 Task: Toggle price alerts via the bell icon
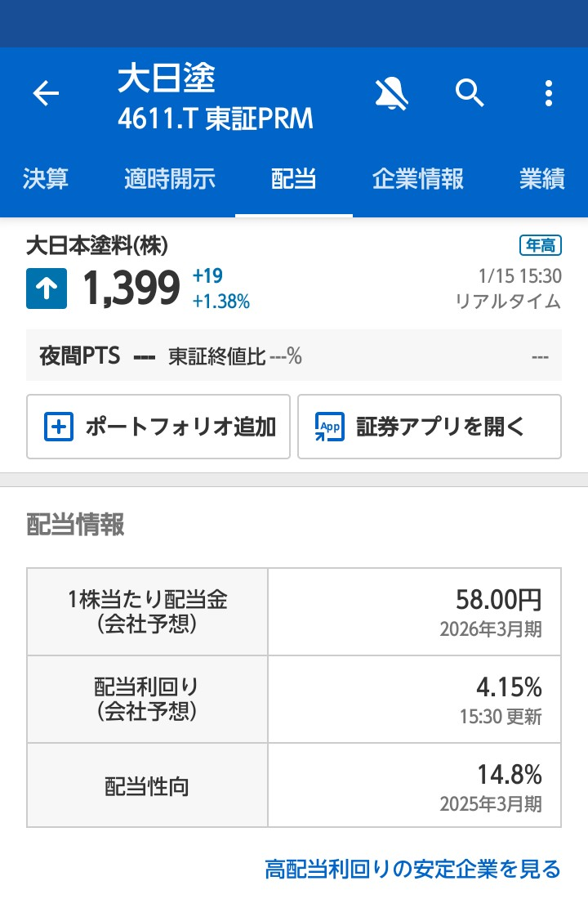click(391, 93)
